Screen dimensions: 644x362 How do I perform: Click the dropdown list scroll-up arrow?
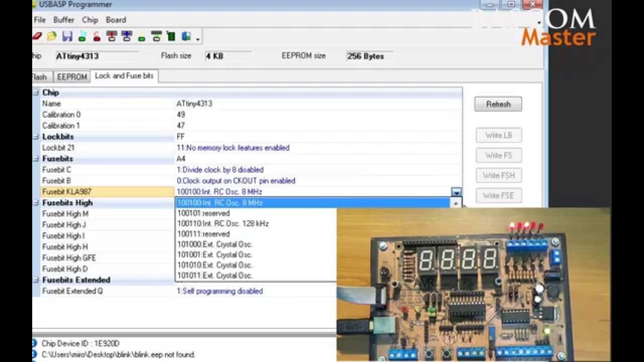tap(456, 203)
